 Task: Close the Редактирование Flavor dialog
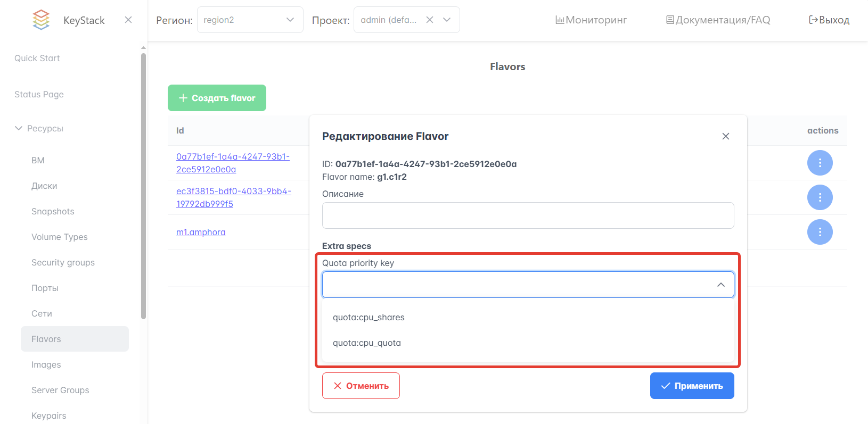(x=725, y=137)
